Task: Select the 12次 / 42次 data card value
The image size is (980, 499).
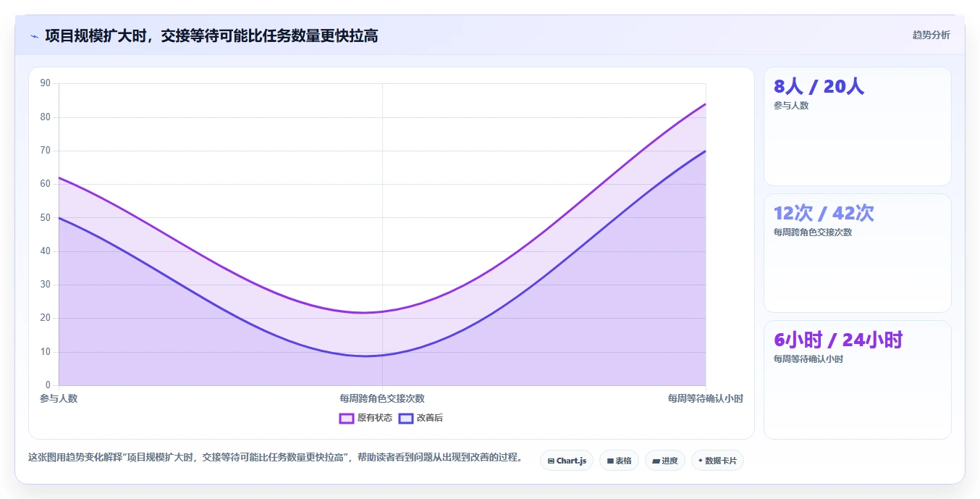Action: (x=824, y=214)
